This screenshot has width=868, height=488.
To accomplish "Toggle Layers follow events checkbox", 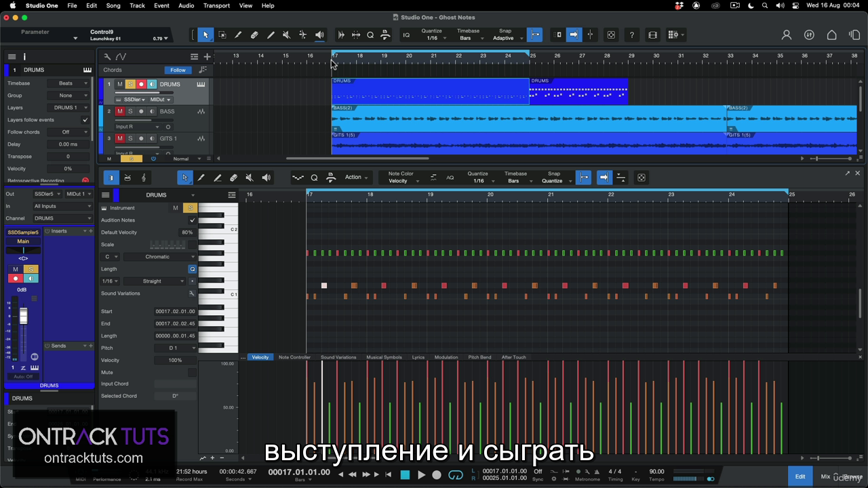I will (x=85, y=120).
